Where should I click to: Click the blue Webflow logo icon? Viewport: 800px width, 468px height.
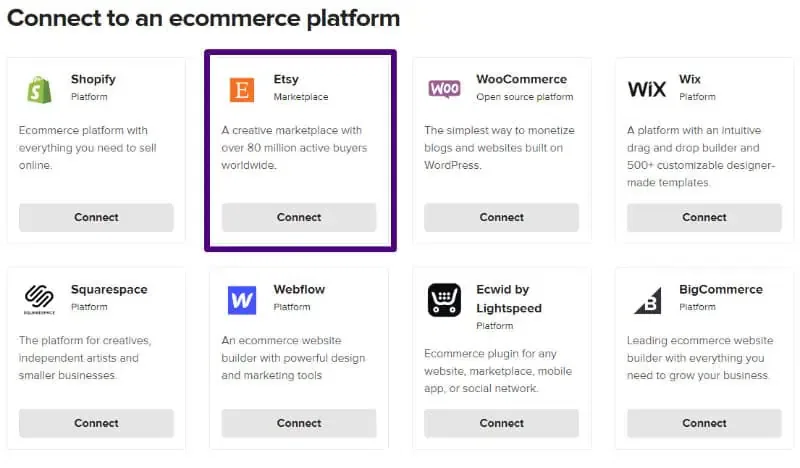242,299
